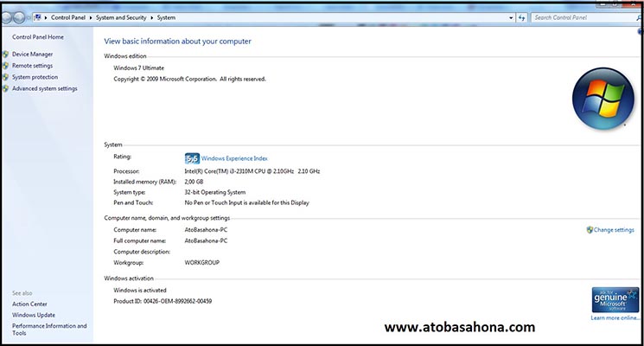Click the Product ID 00426-OEM-8992662-00459 text
The width and height of the screenshot is (644, 346).
[x=163, y=301]
